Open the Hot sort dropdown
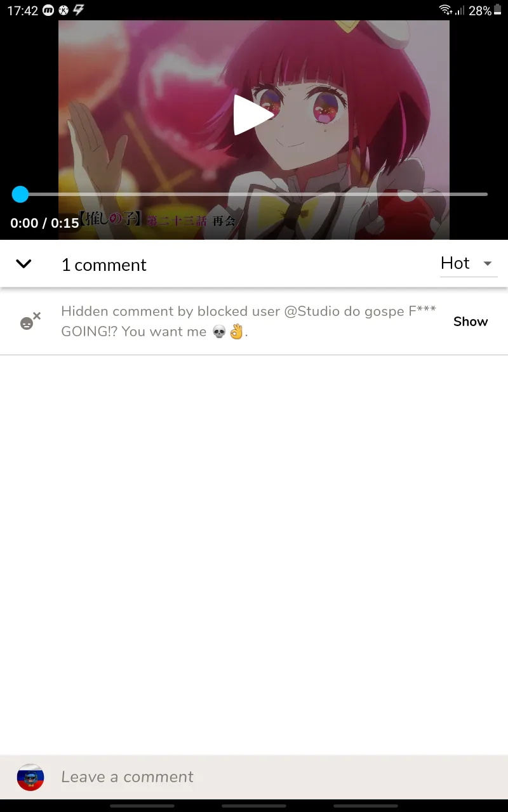The image size is (508, 812). (x=469, y=263)
